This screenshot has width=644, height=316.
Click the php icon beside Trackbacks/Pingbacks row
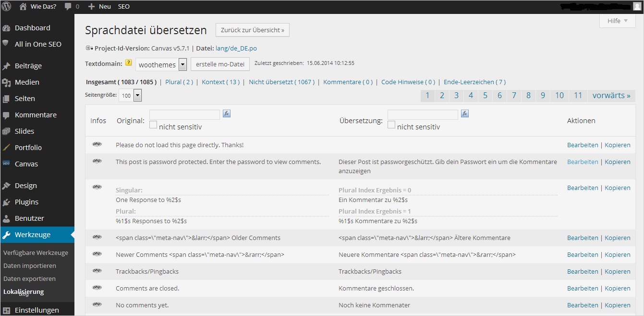click(x=97, y=271)
